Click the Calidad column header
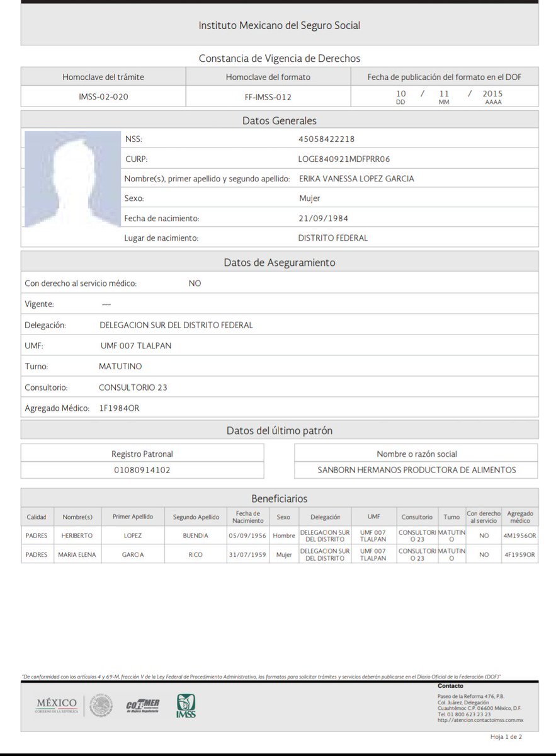The height and width of the screenshot is (756, 556). 37,517
